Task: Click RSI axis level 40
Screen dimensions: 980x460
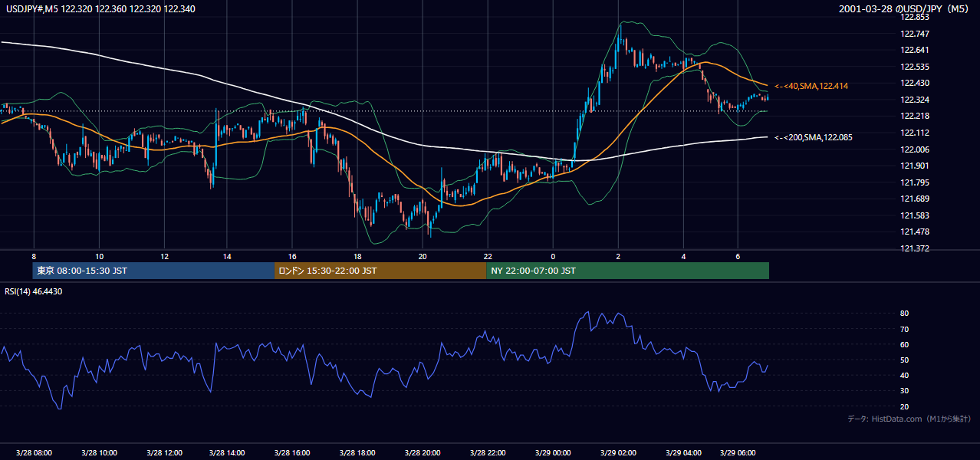Action: (904, 375)
